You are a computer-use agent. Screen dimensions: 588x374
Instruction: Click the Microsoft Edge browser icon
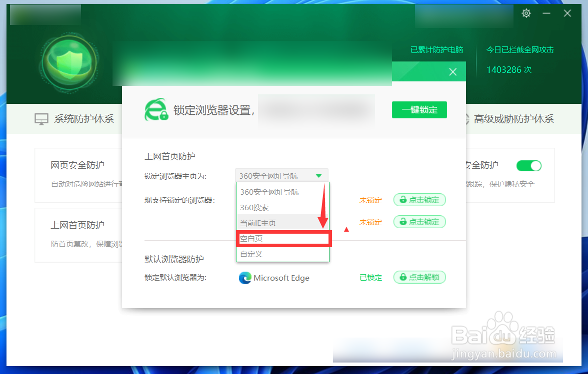[x=245, y=278]
